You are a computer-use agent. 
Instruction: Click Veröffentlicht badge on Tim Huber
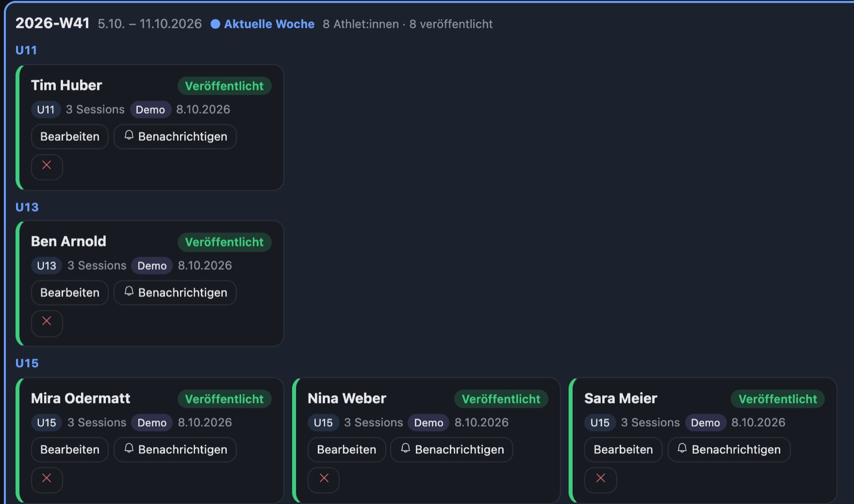tap(224, 86)
